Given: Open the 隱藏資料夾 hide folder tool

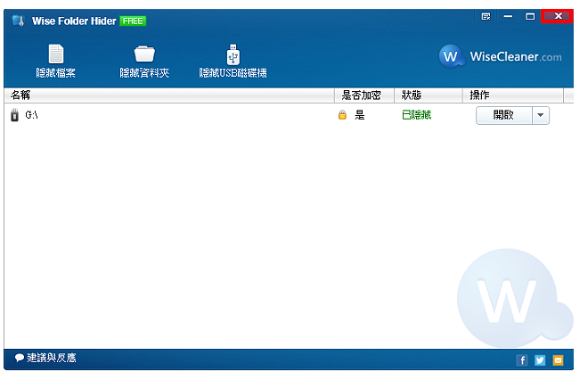Looking at the screenshot, I should click(144, 61).
